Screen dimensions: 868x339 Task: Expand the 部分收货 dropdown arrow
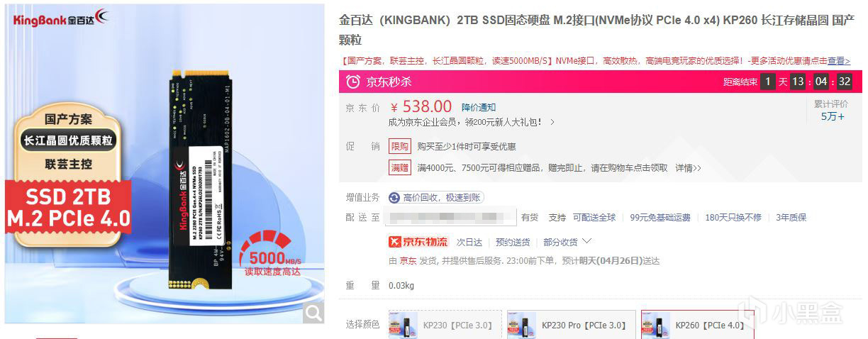pyautogui.click(x=586, y=242)
